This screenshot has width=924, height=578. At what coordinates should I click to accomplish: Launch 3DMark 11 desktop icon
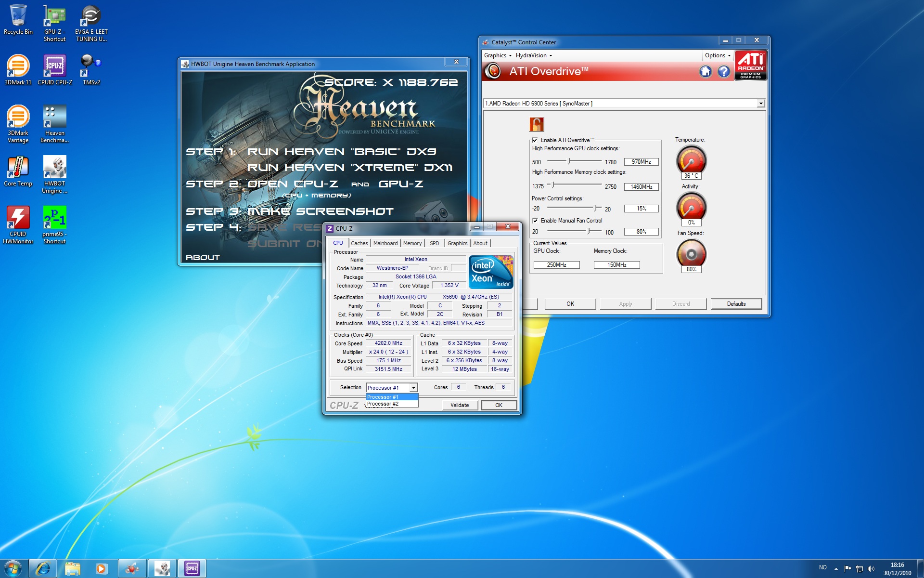click(18, 70)
